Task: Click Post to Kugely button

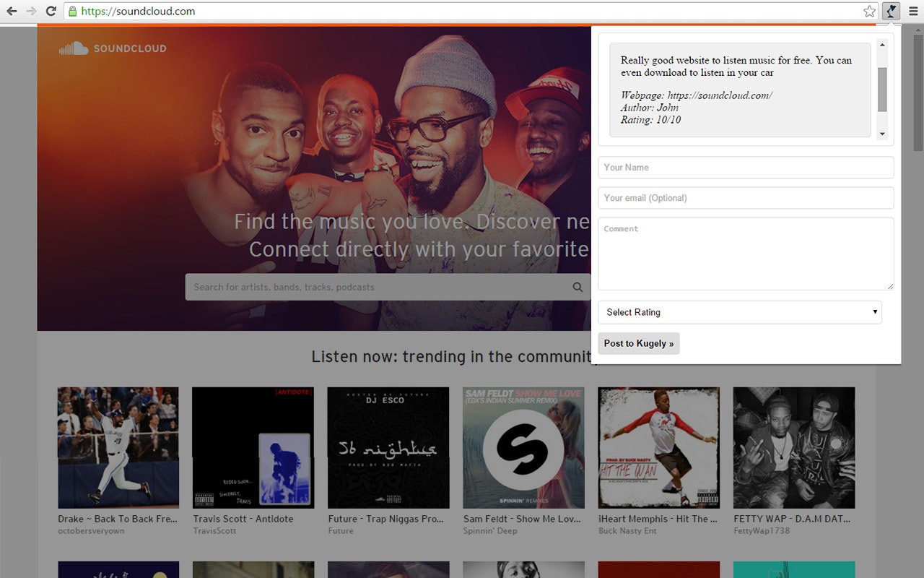Action: (x=639, y=343)
